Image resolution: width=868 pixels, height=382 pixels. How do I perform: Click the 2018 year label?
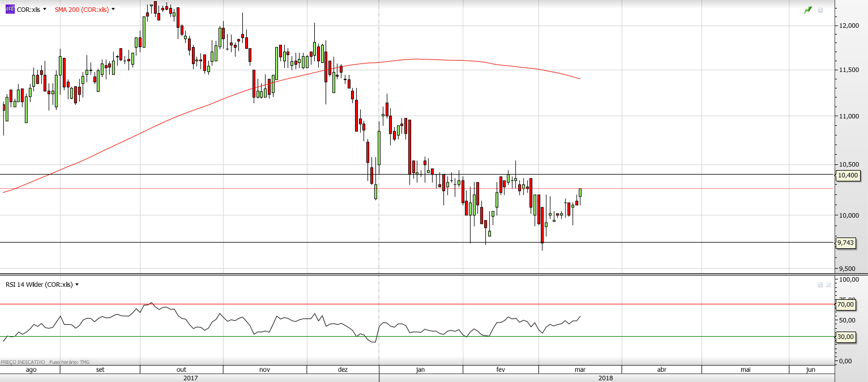tap(605, 377)
